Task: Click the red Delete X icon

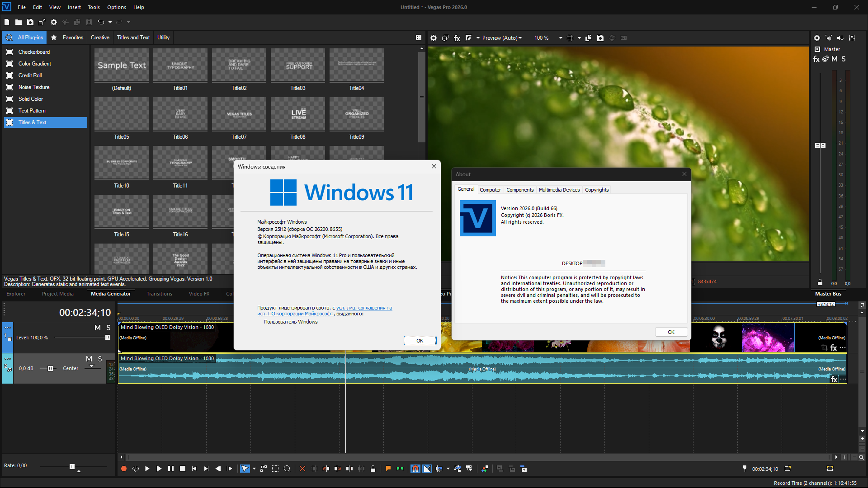Action: pyautogui.click(x=302, y=469)
